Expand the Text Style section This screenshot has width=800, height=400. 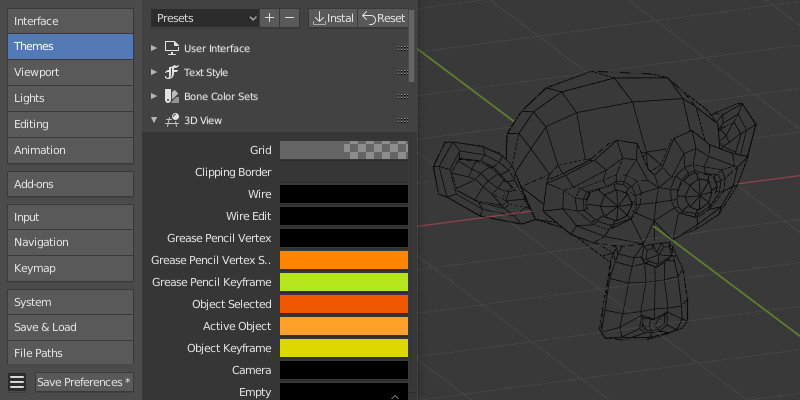click(x=154, y=72)
